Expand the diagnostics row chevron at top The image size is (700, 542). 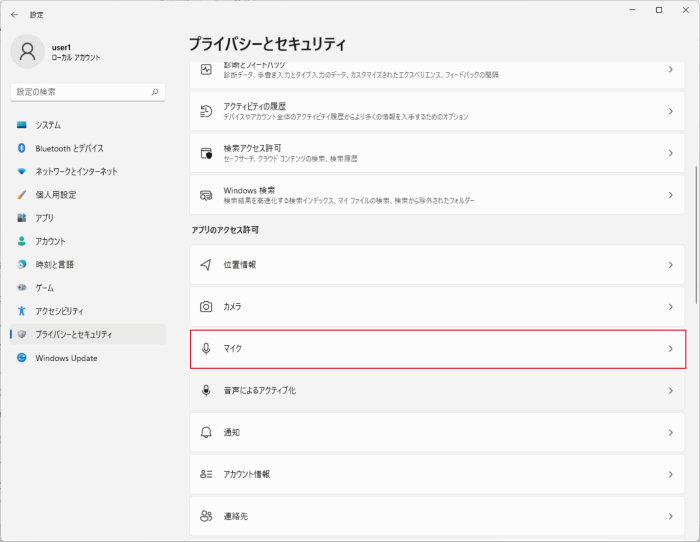[671, 69]
